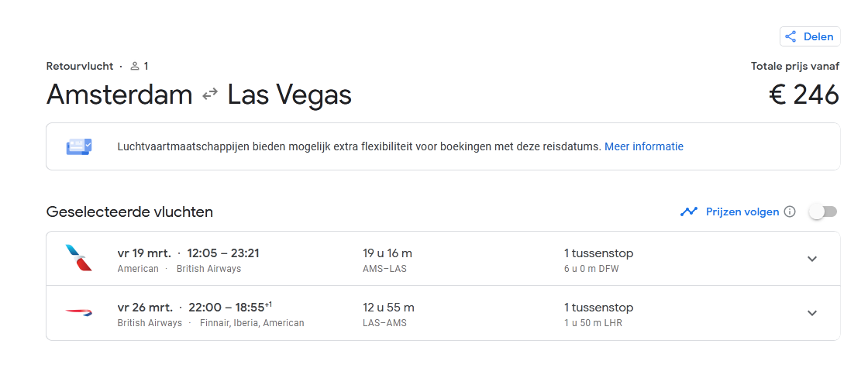Click the Prijzen volgen label
The height and width of the screenshot is (368, 868).
(x=742, y=212)
